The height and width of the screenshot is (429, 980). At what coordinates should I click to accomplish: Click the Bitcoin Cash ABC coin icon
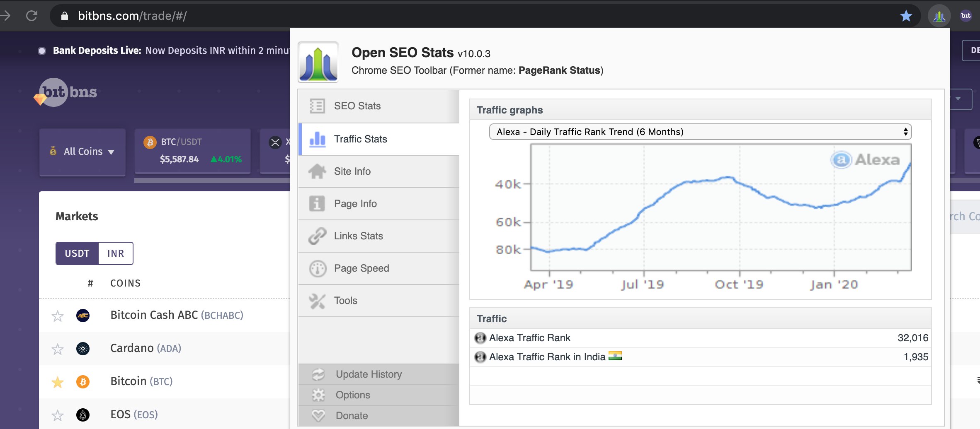83,316
